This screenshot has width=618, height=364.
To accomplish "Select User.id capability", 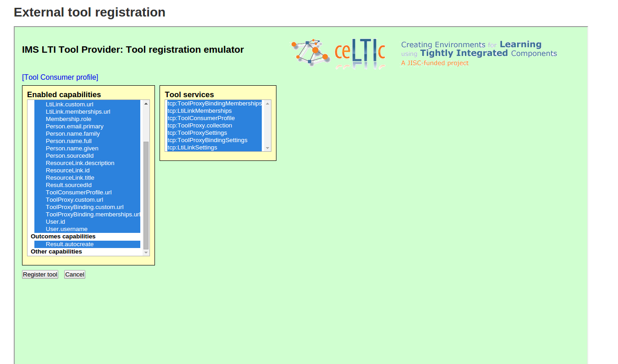I will 87,221.
